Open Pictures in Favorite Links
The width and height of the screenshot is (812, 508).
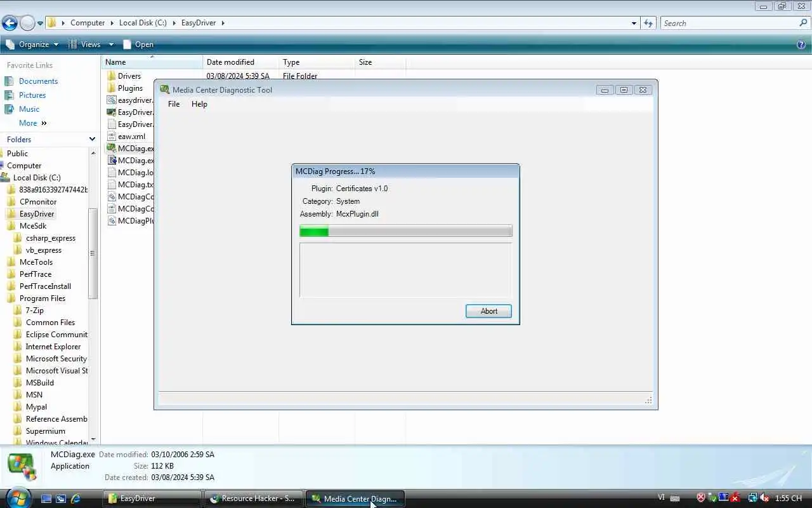point(32,95)
